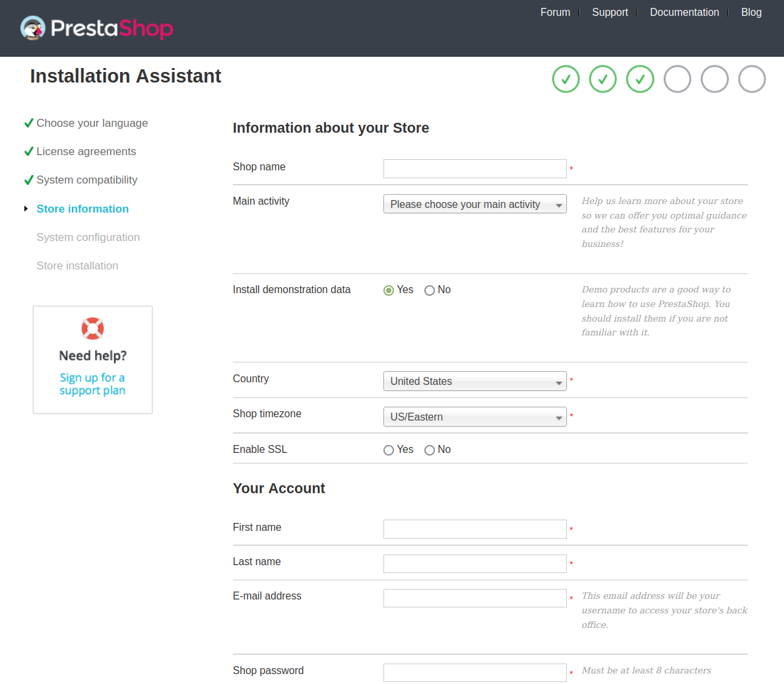Click the E-mail address text field
This screenshot has width=784, height=684.
[x=474, y=598]
